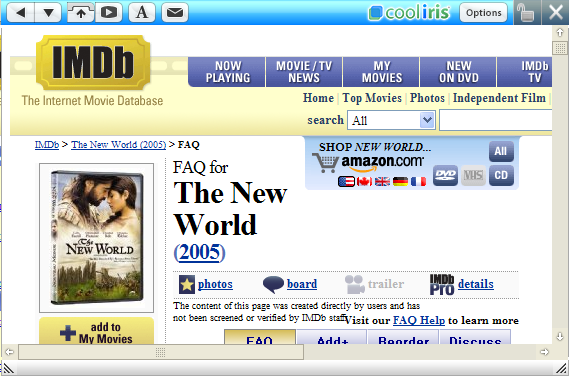Click the horizontal scrollbar thumb
The width and height of the screenshot is (569, 376).
(x=161, y=352)
